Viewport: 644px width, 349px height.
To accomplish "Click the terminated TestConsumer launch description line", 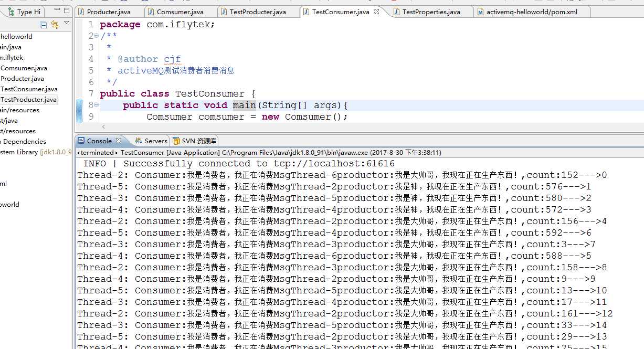I will [259, 152].
